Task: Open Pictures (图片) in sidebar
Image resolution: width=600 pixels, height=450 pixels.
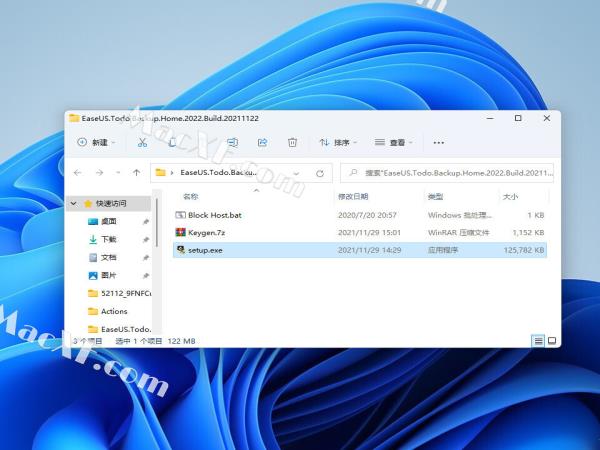Action: 109,275
